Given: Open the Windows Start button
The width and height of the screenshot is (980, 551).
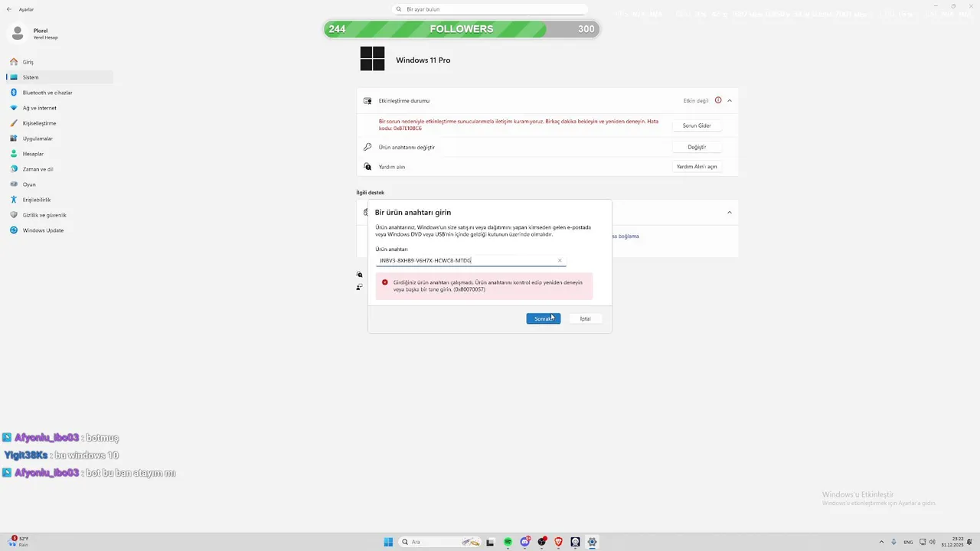Looking at the screenshot, I should 388,542.
